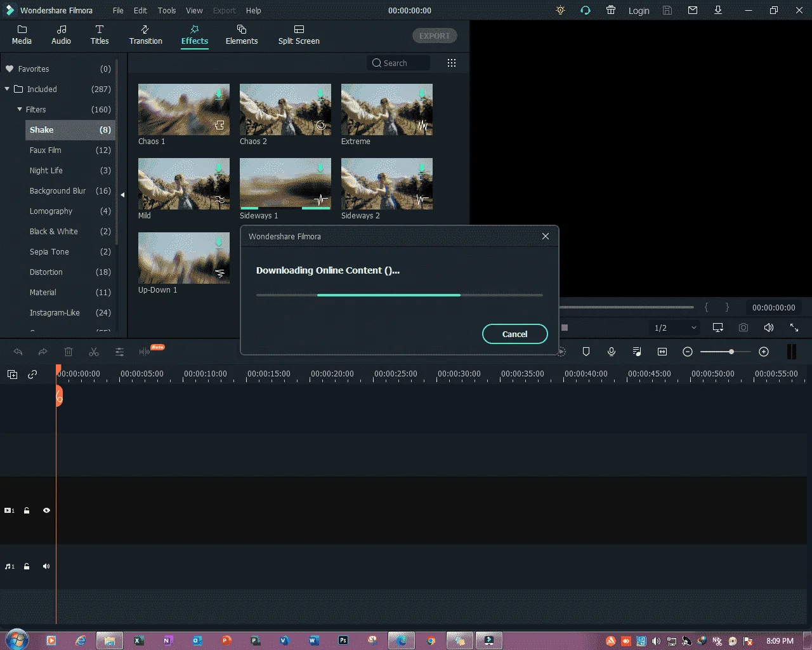Click the audio beat detection Beta icon
This screenshot has width=812, height=650.
(151, 350)
